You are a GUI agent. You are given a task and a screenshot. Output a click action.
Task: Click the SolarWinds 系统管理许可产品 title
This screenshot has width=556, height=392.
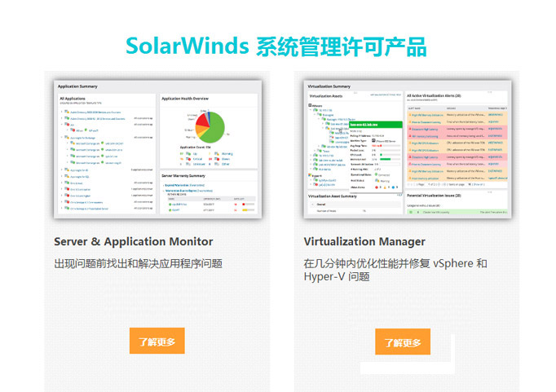point(276,46)
